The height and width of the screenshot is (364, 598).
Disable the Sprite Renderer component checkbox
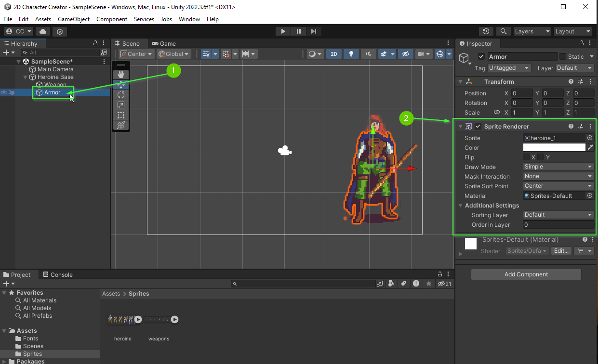478,126
